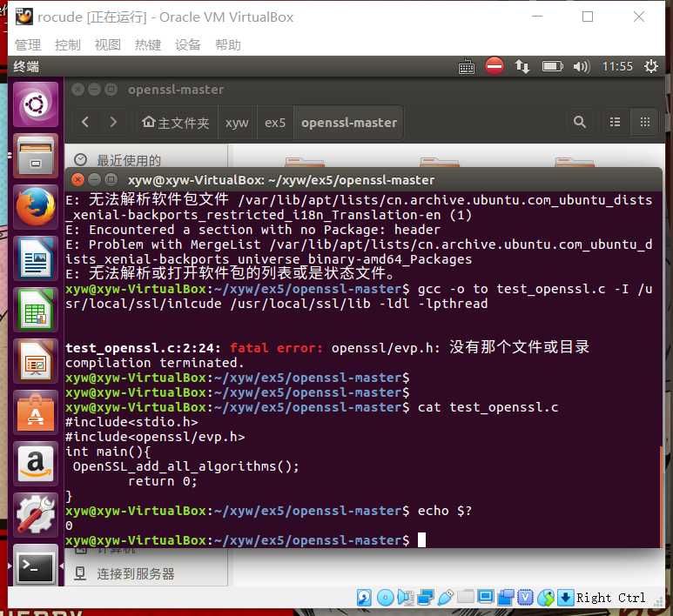Open the session power menu gear icon

click(651, 66)
